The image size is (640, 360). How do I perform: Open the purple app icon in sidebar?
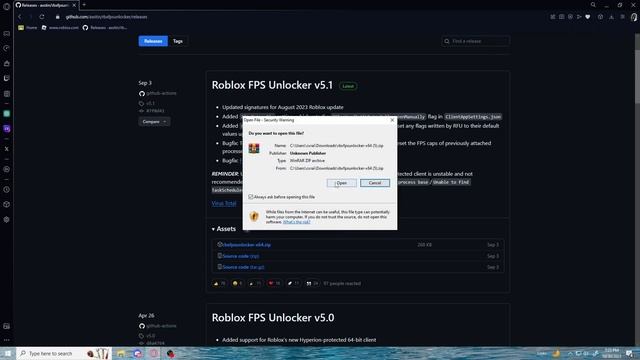pos(7,129)
